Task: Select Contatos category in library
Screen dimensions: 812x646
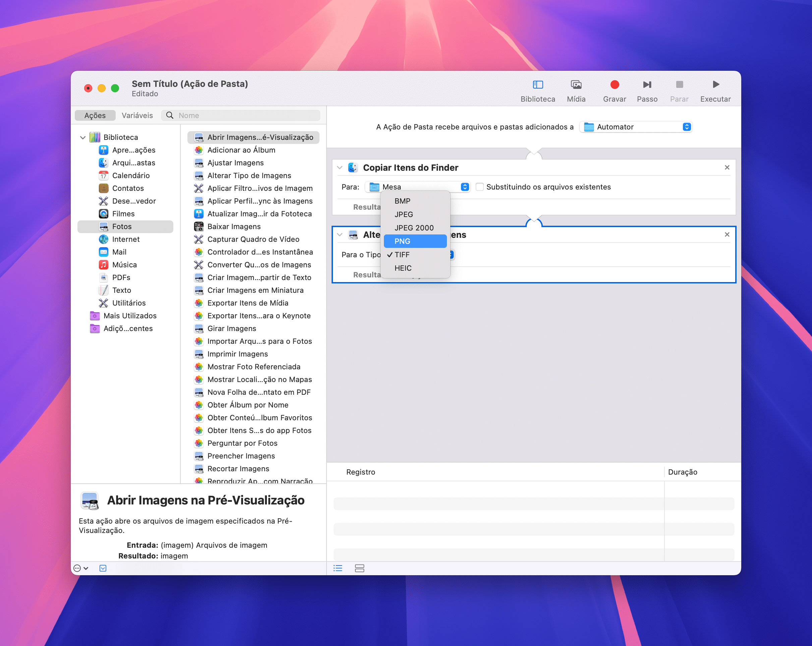Action: pos(125,189)
